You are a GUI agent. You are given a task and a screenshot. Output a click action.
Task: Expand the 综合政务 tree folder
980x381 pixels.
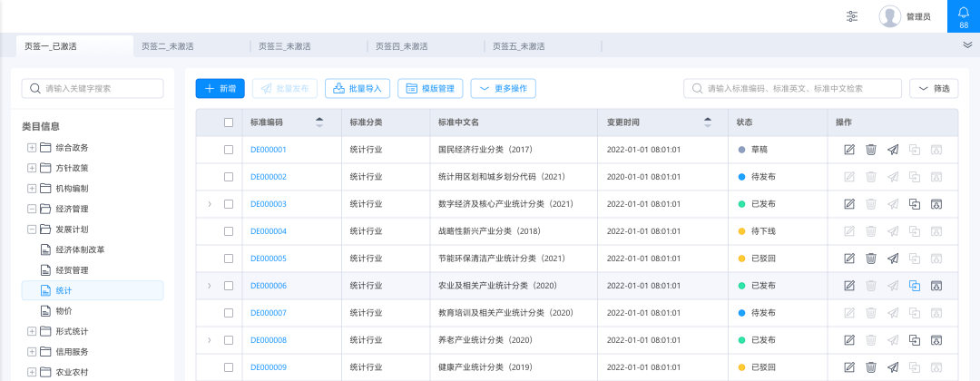click(x=32, y=148)
